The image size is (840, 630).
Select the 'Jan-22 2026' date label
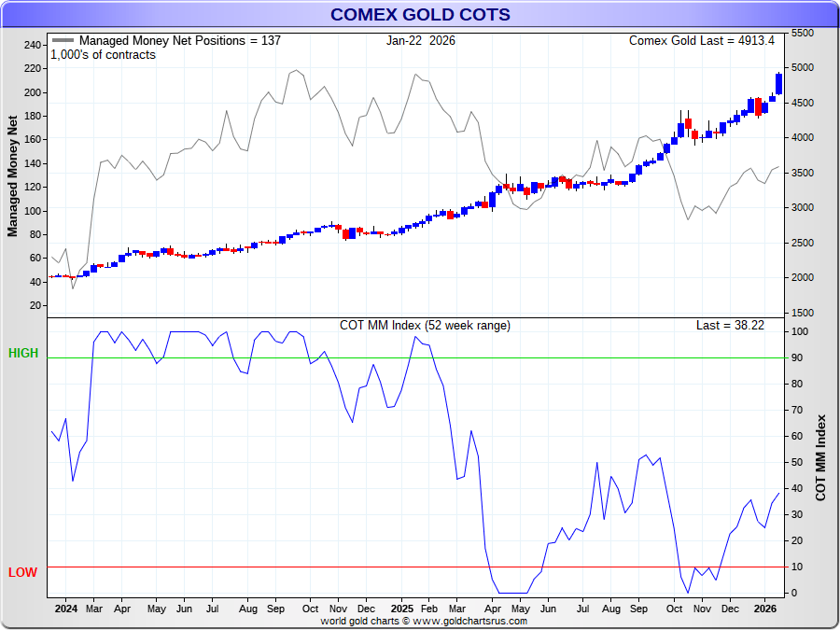[x=421, y=41]
